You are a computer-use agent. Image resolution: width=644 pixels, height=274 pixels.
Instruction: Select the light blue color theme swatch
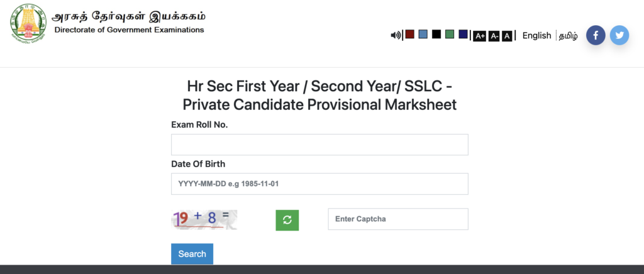423,34
